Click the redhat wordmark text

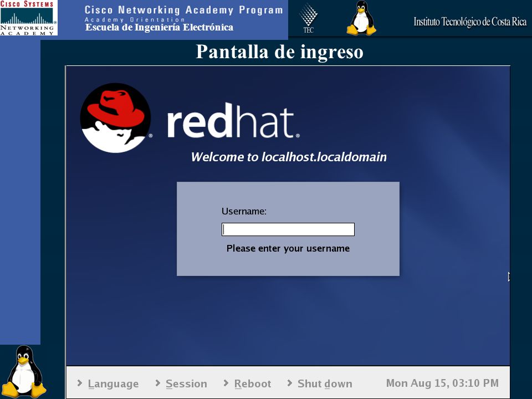point(233,120)
